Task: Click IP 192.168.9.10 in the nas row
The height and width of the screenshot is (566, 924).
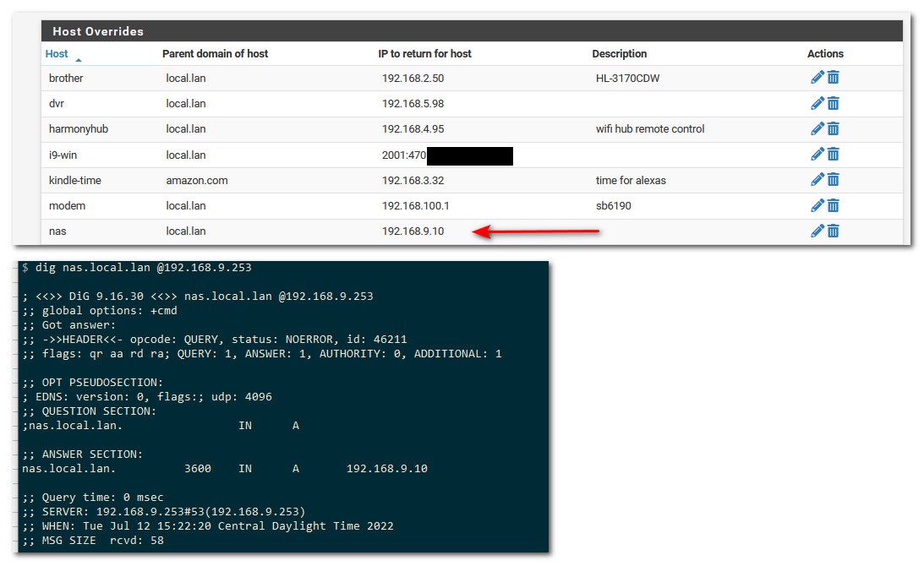Action: pos(413,231)
